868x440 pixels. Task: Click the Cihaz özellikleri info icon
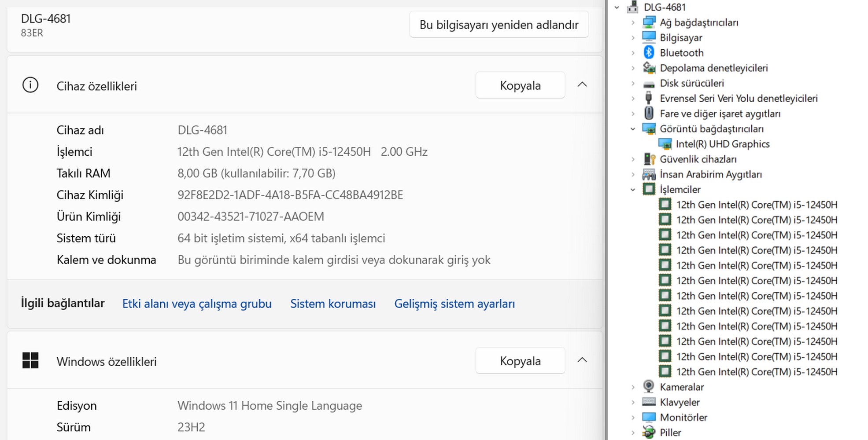[30, 85]
